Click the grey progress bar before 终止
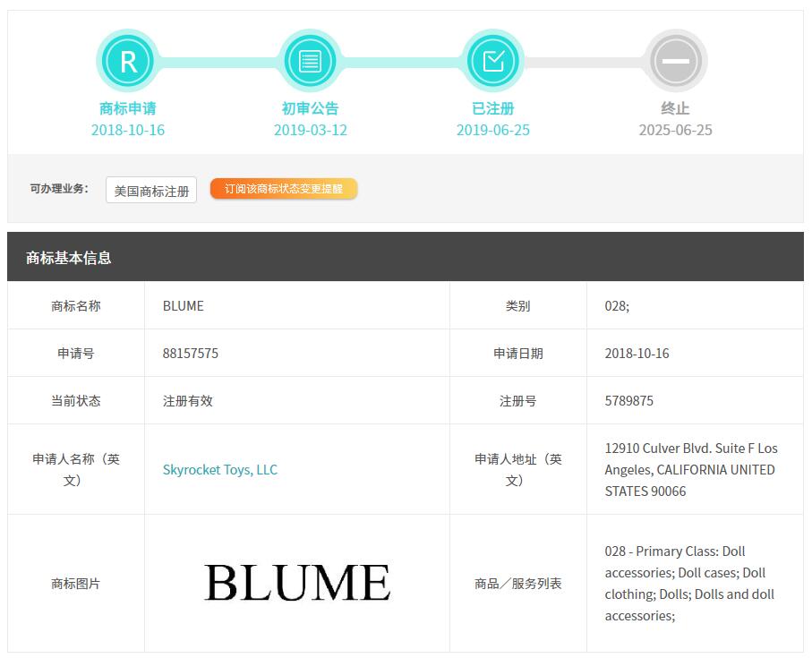The image size is (812, 658). 584,62
